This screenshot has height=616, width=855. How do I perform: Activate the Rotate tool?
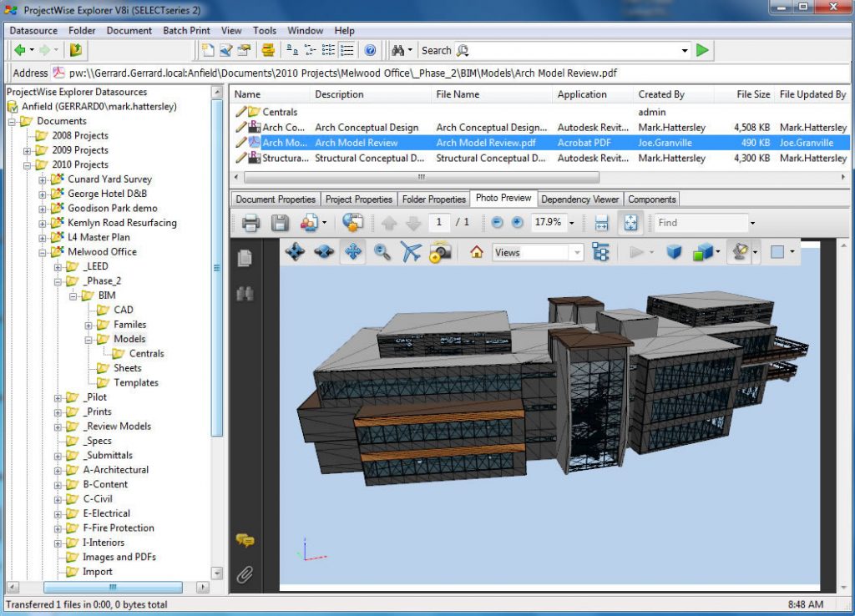click(296, 251)
